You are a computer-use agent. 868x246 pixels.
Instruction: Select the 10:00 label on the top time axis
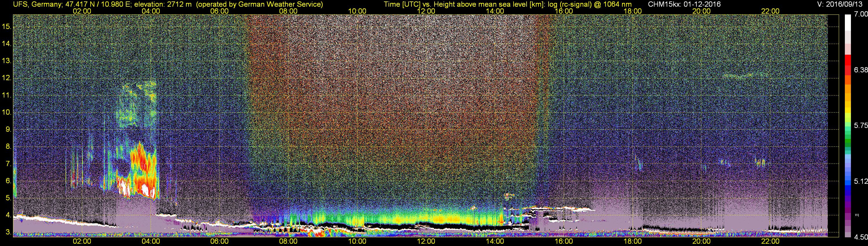pyautogui.click(x=357, y=11)
